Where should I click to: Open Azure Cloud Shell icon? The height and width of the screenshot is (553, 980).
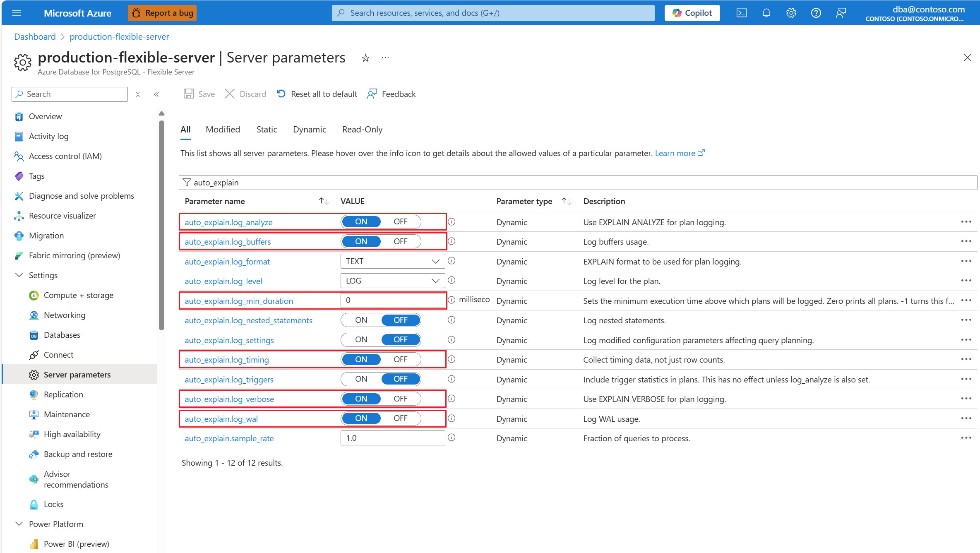pyautogui.click(x=741, y=13)
